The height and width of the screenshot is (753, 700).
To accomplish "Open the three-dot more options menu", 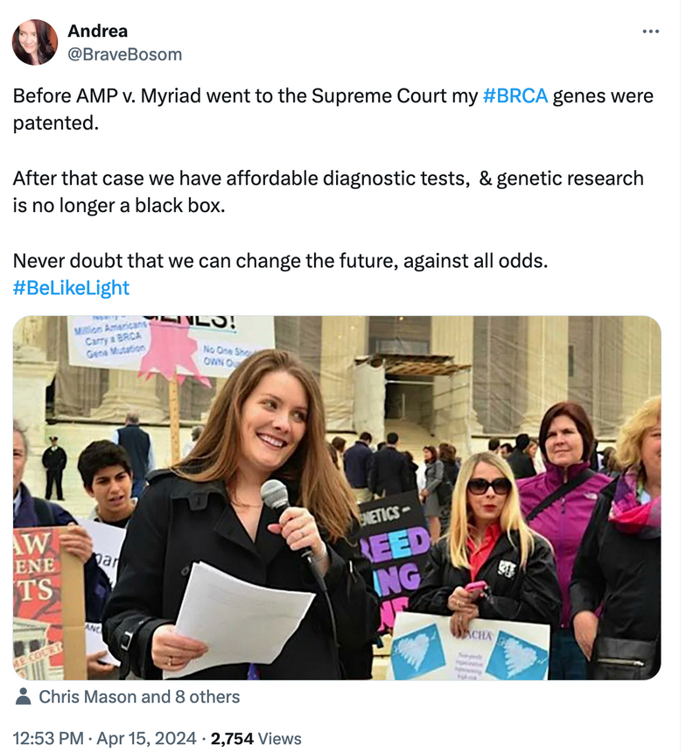I will pos(650,32).
